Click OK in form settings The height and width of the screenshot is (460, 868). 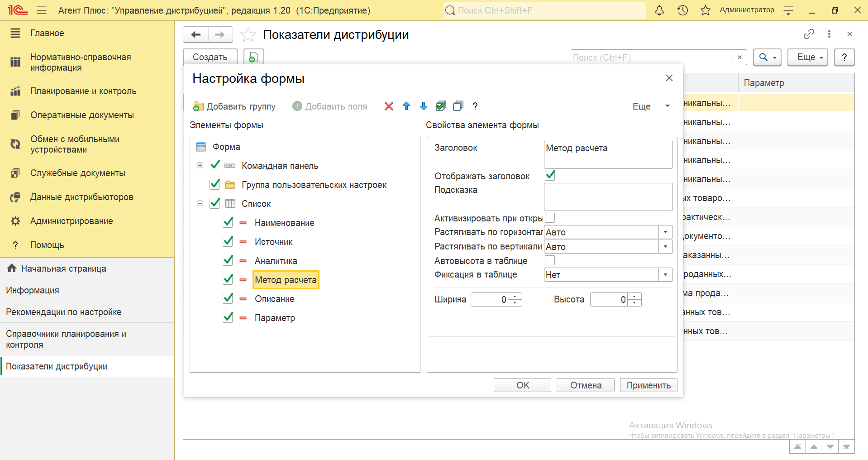coord(522,385)
